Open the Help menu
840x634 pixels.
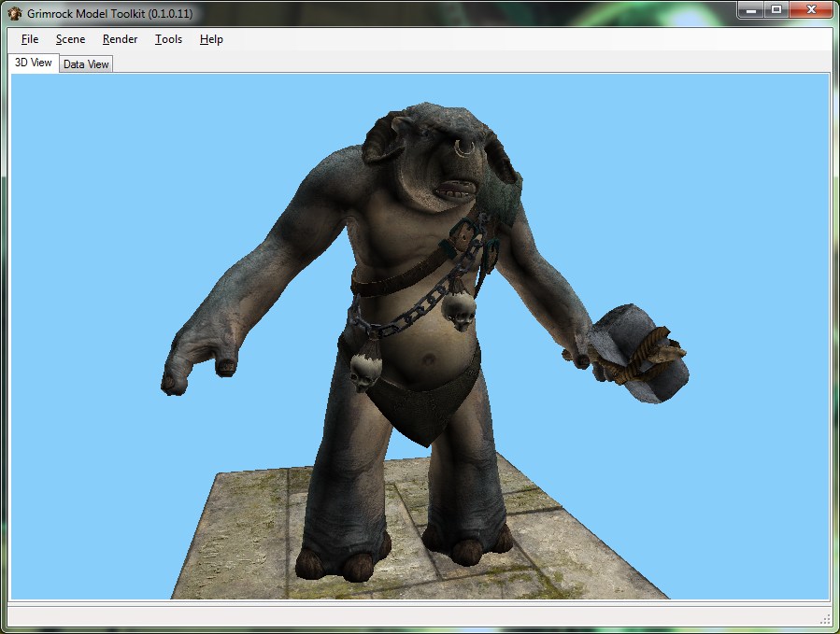(211, 39)
